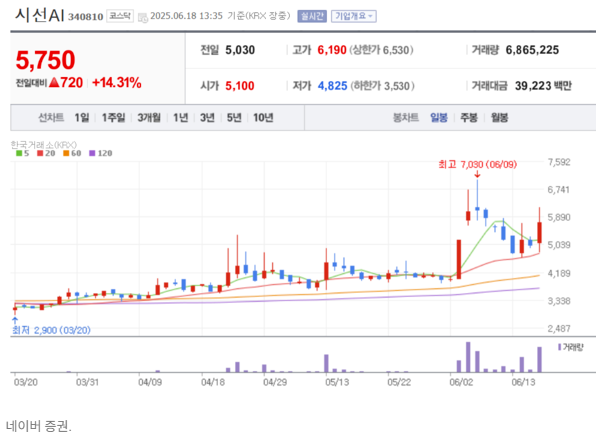Click the blue 최저 2,900 low marker arrow
Image resolution: width=603 pixels, height=440 pixels.
click(15, 320)
